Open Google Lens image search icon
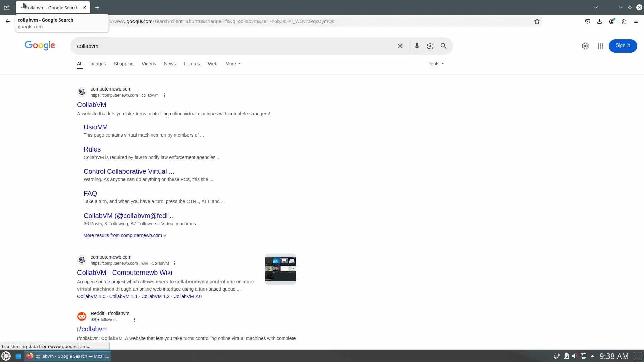The width and height of the screenshot is (644, 362). [x=430, y=46]
